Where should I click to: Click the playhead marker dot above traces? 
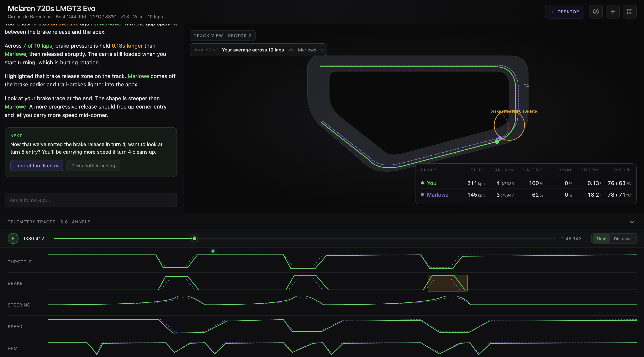click(213, 251)
